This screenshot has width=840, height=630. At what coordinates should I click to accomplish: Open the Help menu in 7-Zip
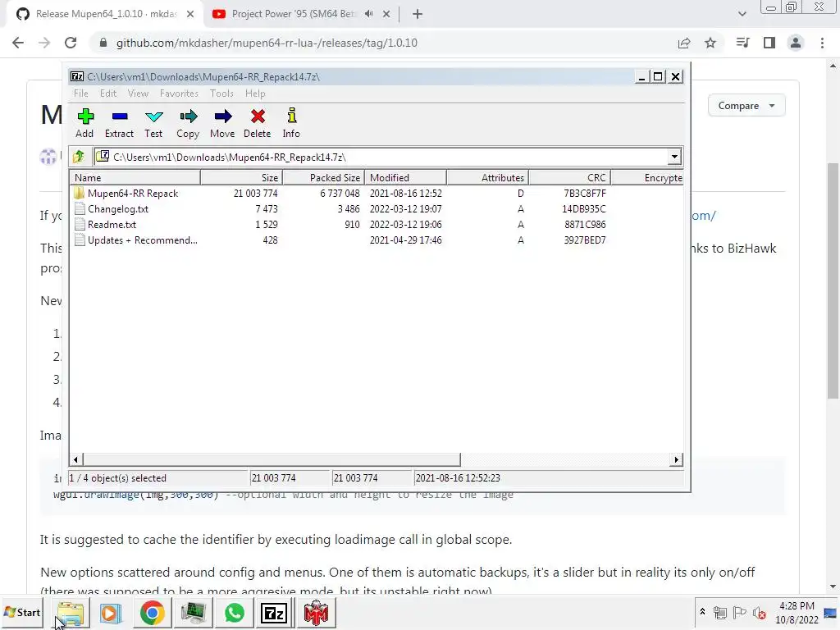255,94
